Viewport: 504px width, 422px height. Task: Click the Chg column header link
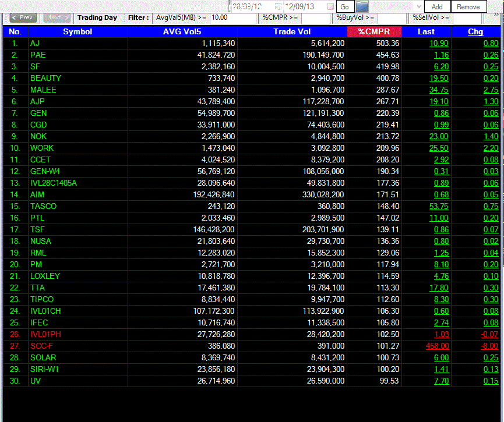tap(475, 32)
